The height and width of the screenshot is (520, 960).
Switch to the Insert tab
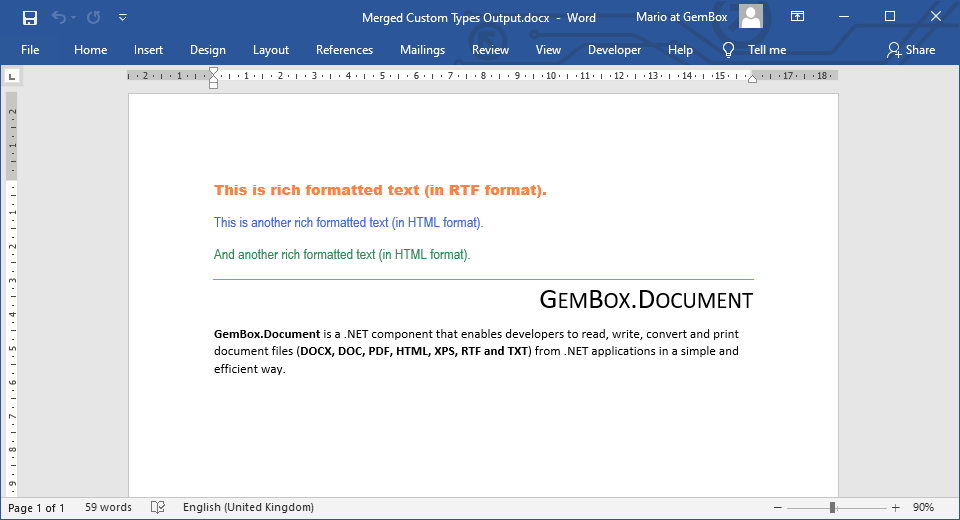point(148,50)
